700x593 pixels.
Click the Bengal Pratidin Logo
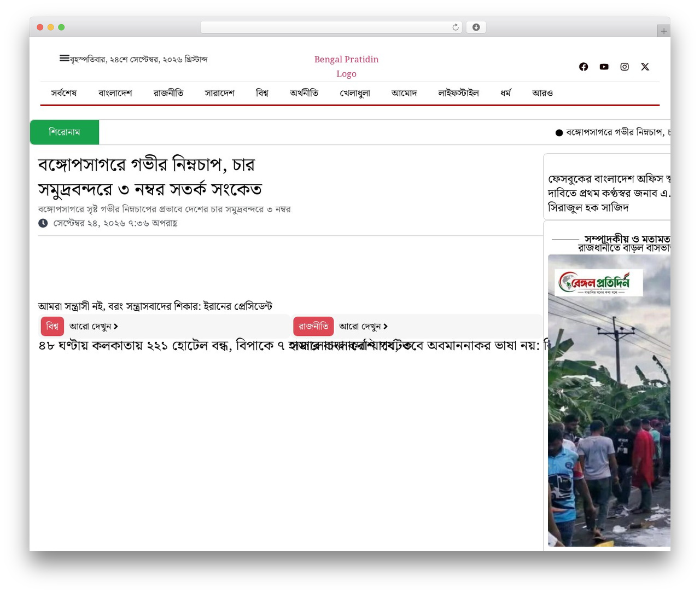tap(346, 66)
